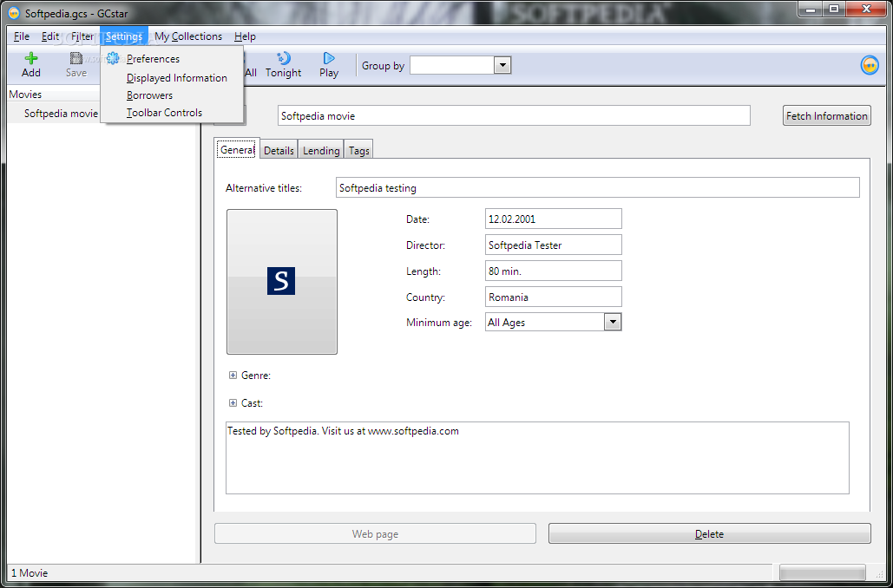This screenshot has height=588, width=893.
Task: Open the Minimum age dropdown
Action: pos(612,322)
